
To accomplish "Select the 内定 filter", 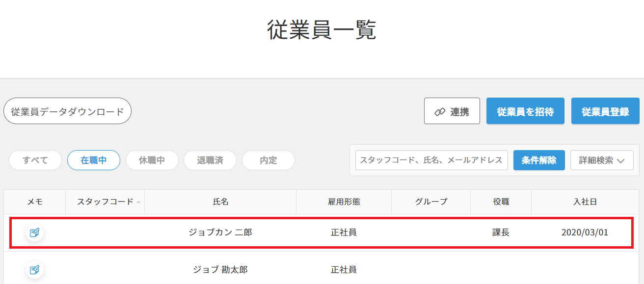I will [x=268, y=160].
